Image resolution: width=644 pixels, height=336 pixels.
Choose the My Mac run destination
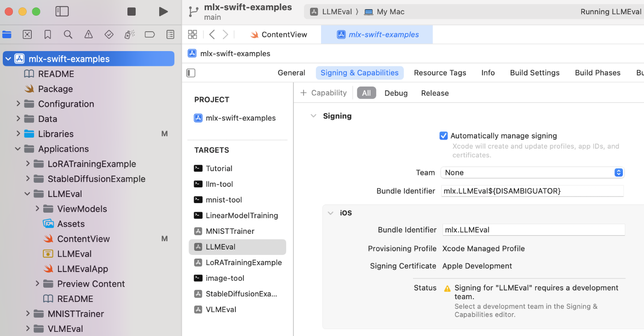point(385,12)
